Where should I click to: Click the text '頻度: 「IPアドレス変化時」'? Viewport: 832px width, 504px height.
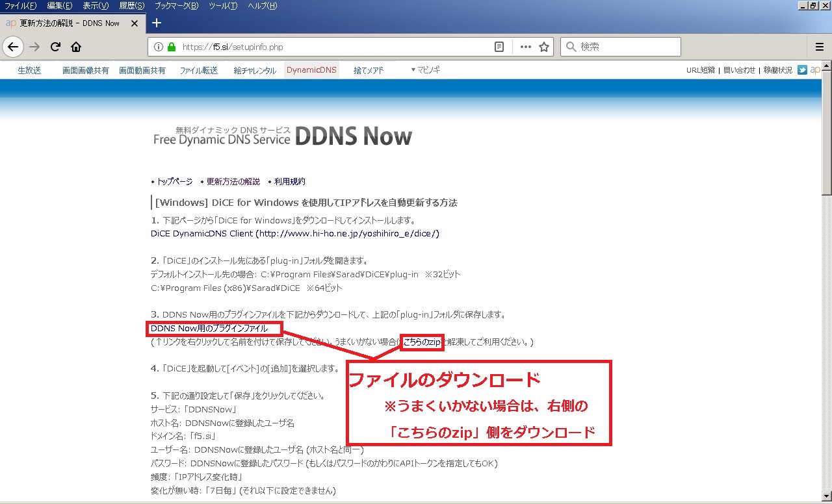[x=196, y=477]
